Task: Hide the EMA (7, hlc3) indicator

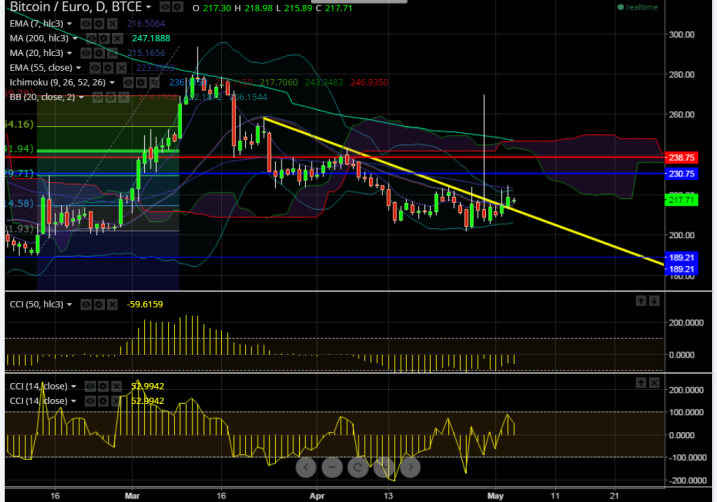Action: click(86, 24)
